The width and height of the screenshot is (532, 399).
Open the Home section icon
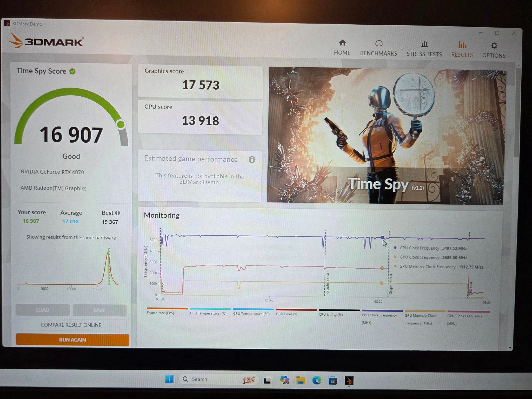click(x=342, y=43)
